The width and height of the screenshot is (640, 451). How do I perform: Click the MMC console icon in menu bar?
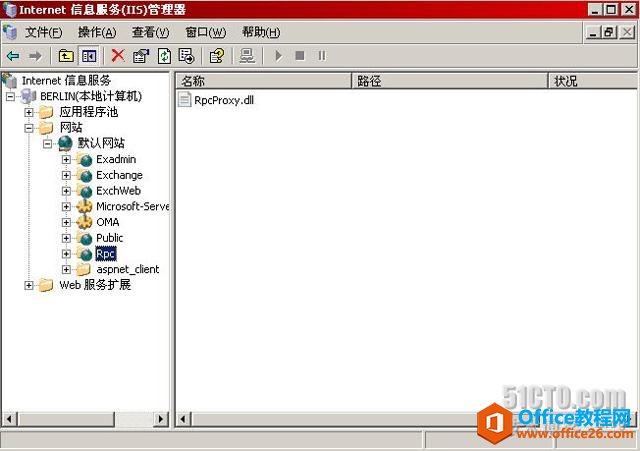click(x=10, y=32)
